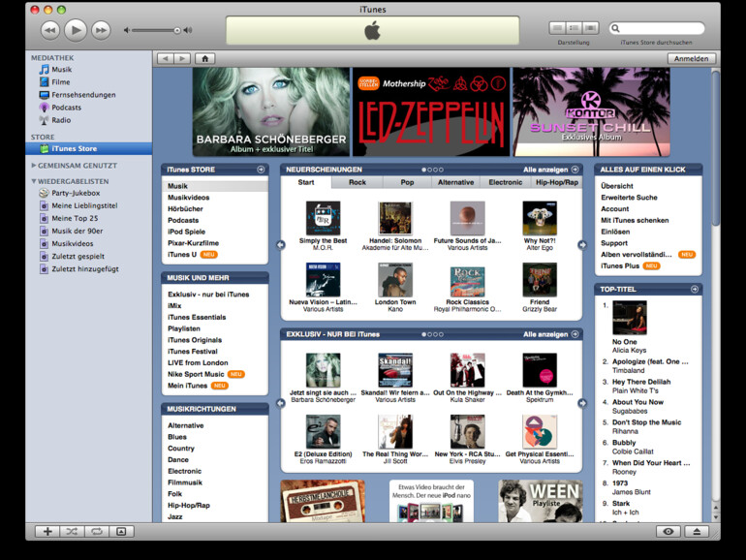Click the eject disc button
This screenshot has width=746, height=560.
click(x=697, y=532)
